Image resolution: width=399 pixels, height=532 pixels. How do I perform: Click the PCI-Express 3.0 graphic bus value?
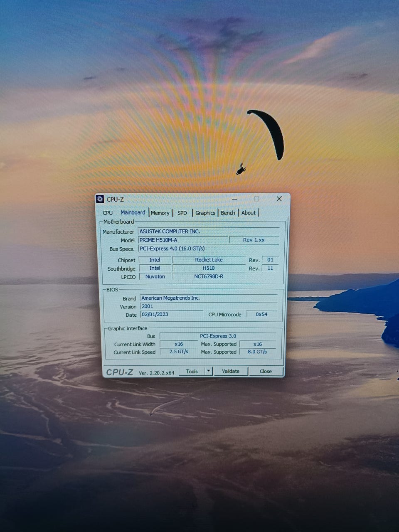pyautogui.click(x=218, y=336)
